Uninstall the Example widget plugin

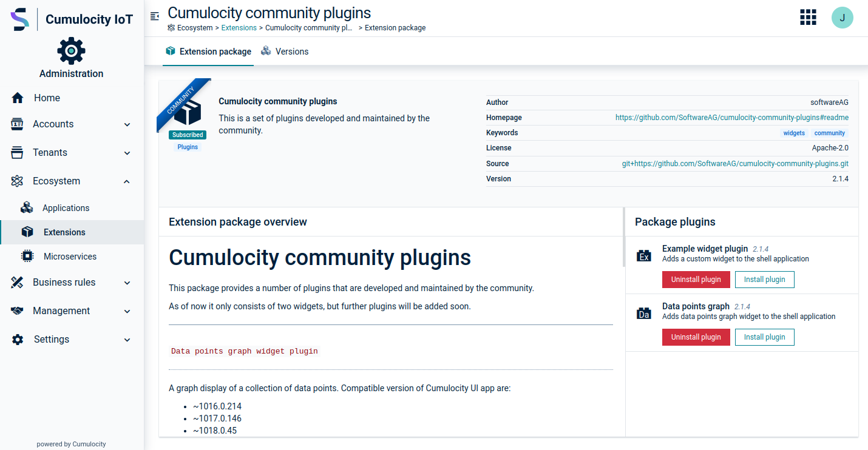(696, 280)
